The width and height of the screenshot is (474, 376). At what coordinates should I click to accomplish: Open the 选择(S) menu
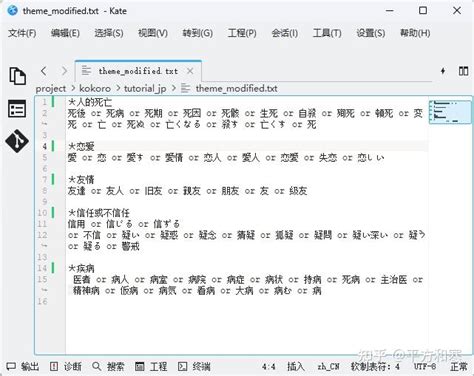click(109, 33)
